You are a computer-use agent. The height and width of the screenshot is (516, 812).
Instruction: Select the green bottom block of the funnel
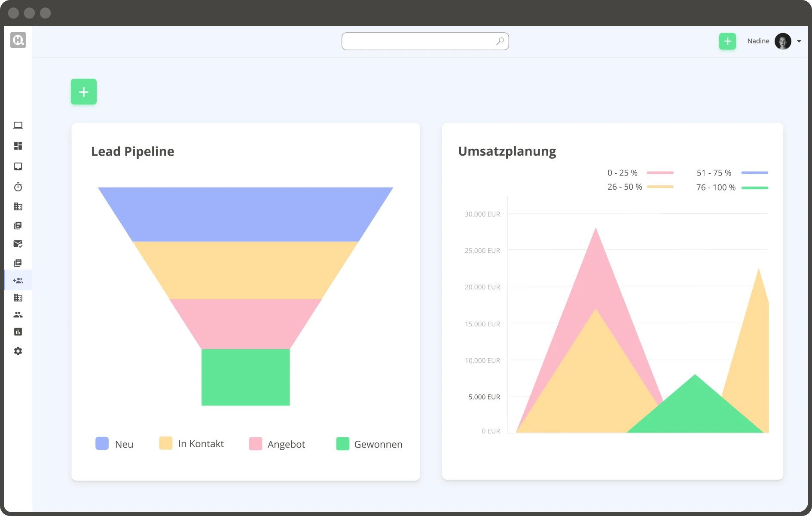[x=246, y=377]
